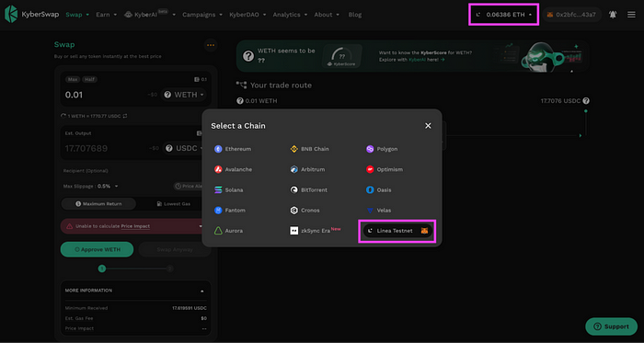
Task: Open the Analytics menu
Action: point(290,15)
